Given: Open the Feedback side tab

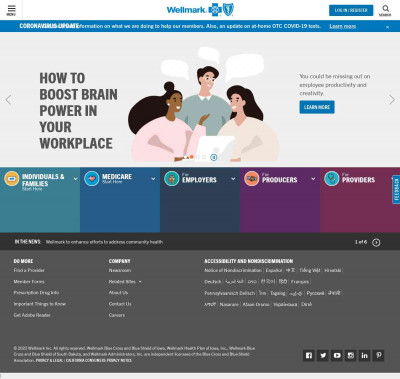Looking at the screenshot, I should tap(396, 189).
